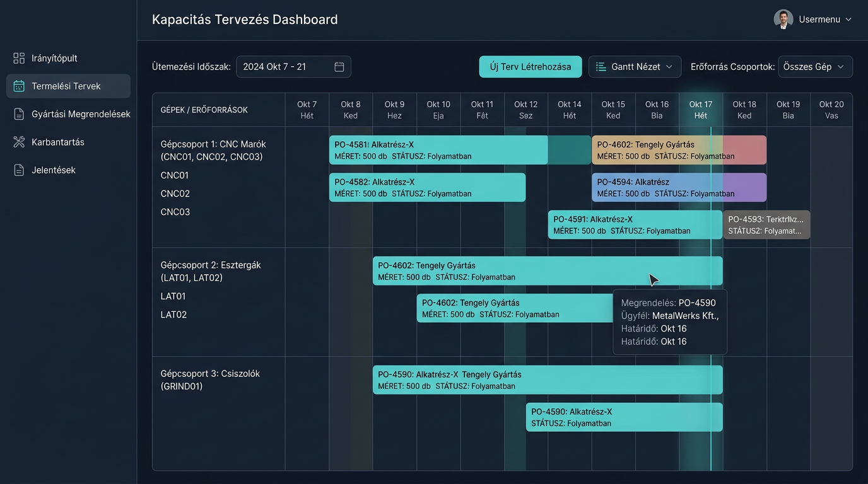Open the Gantt Nézet view dropdown

click(635, 67)
